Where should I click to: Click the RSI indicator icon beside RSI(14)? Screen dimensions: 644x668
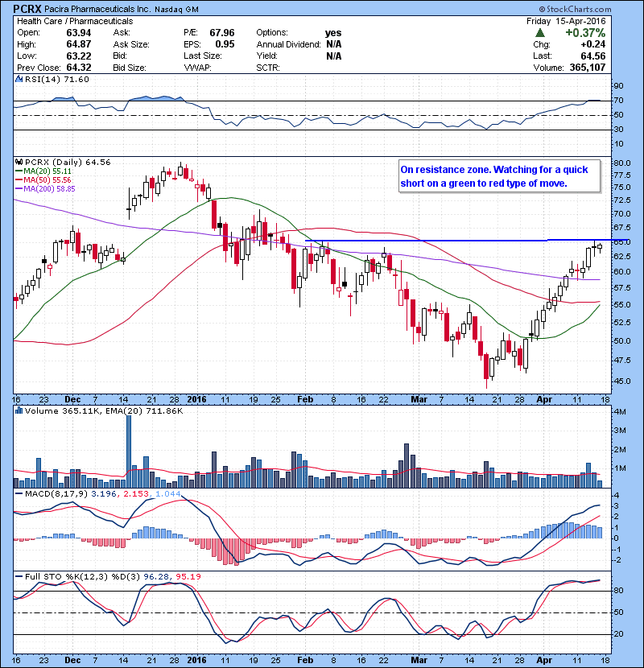coord(19,79)
